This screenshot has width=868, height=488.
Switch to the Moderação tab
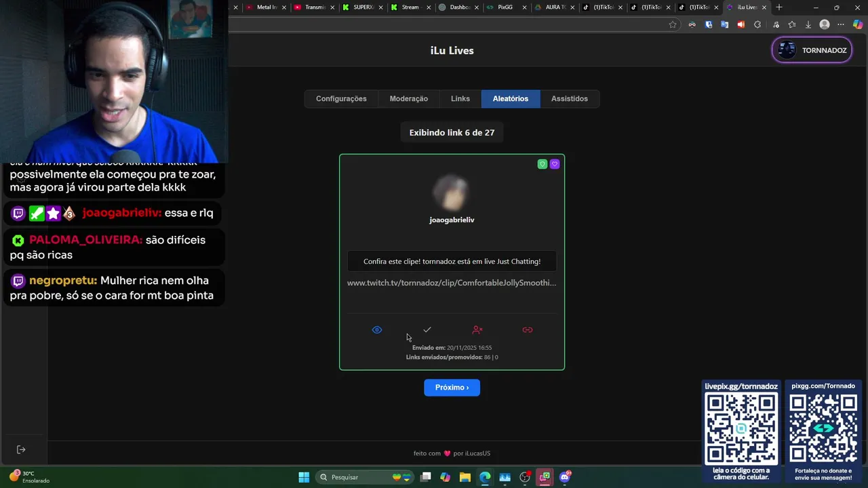point(409,99)
